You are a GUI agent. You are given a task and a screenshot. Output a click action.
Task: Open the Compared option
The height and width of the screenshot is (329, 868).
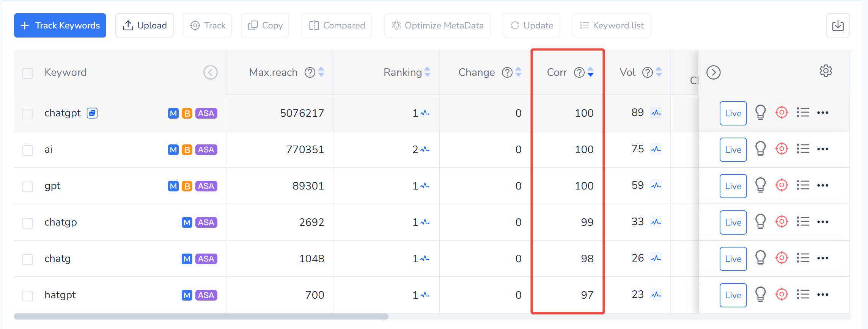coord(337,25)
